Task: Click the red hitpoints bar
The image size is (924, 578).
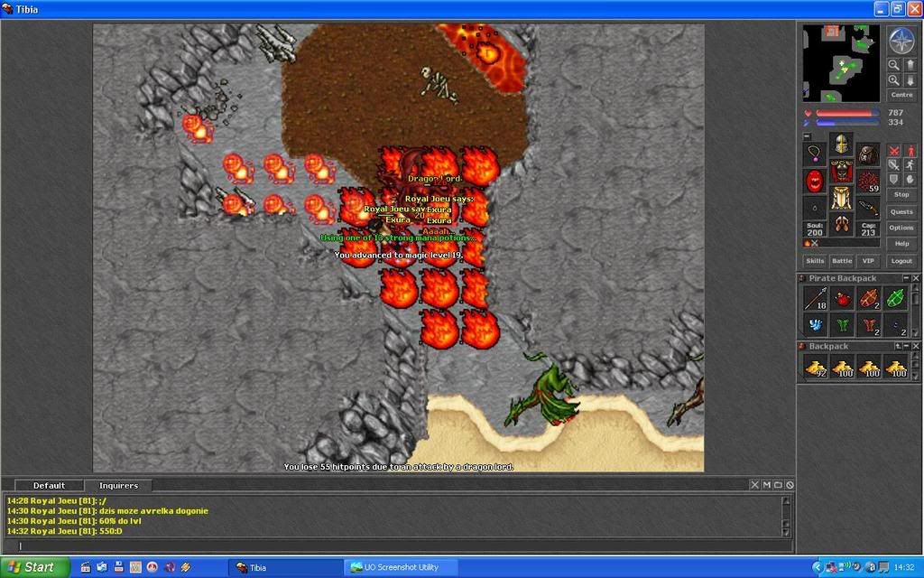Action: [x=847, y=113]
